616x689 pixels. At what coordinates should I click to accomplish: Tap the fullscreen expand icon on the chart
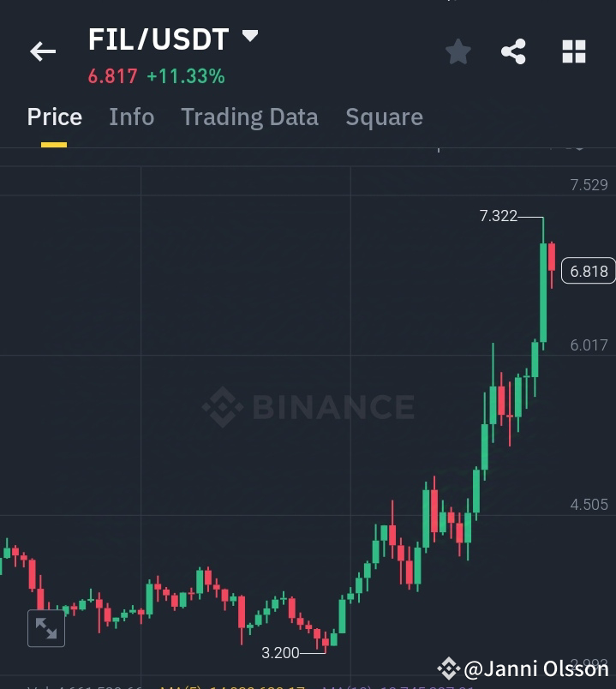(46, 628)
